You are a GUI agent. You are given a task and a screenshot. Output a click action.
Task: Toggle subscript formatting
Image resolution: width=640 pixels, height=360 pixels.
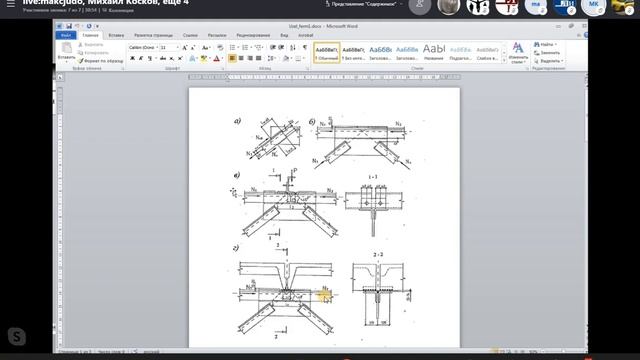click(171, 59)
